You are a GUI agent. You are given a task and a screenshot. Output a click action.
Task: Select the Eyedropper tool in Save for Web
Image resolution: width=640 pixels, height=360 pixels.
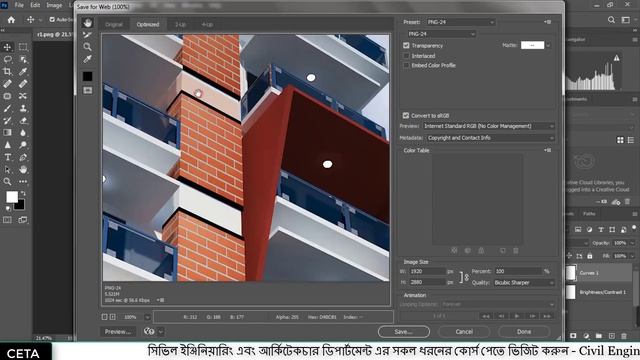point(87,60)
